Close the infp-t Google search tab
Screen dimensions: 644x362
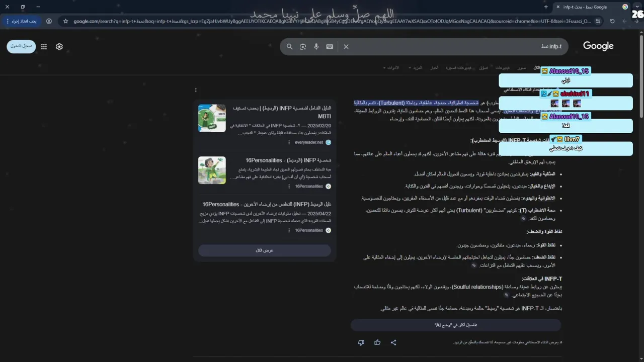point(557,7)
